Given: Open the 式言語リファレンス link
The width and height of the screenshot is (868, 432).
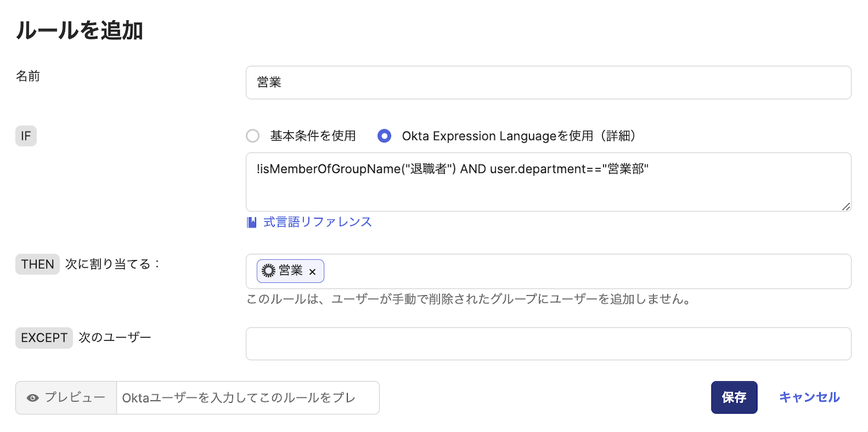Looking at the screenshot, I should (x=317, y=222).
